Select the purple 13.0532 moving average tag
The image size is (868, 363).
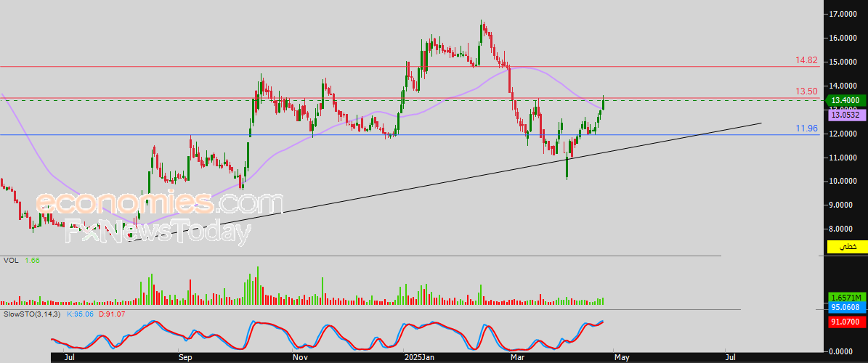pyautogui.click(x=846, y=115)
